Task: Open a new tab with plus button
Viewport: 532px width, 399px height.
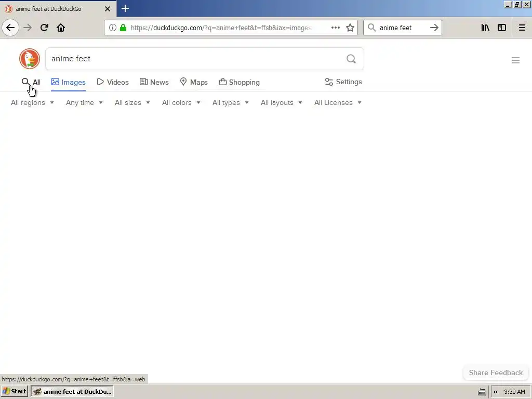Action: click(x=125, y=8)
